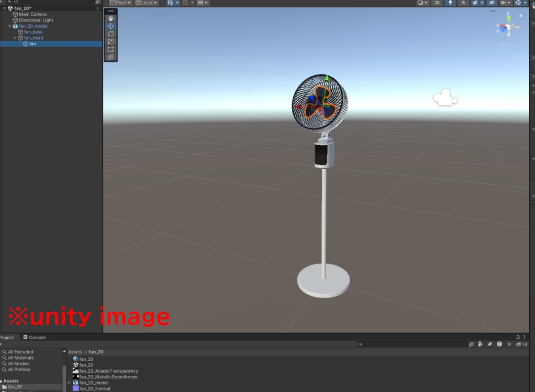Viewport: 535px width, 392px height.
Task: Click the scene overlay tools drag handle
Action: [111, 11]
